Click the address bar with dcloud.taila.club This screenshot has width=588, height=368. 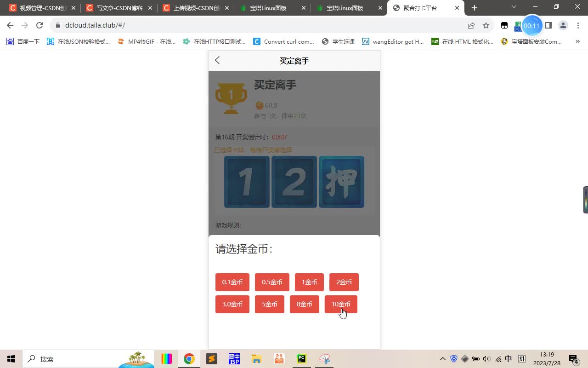257,25
